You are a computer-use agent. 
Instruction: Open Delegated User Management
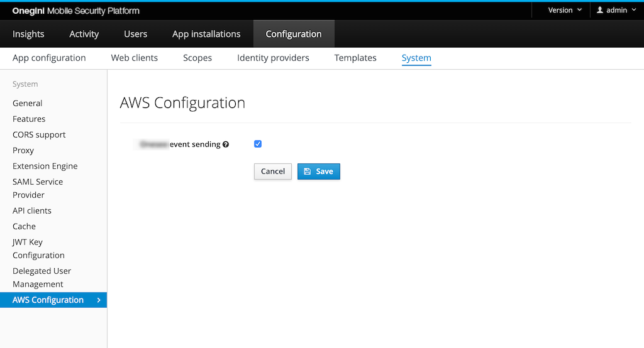(x=42, y=278)
